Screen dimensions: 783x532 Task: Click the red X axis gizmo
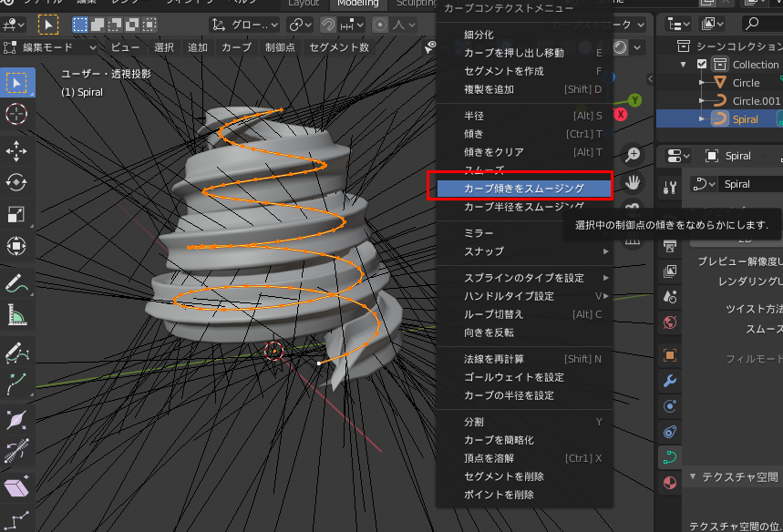tap(620, 114)
